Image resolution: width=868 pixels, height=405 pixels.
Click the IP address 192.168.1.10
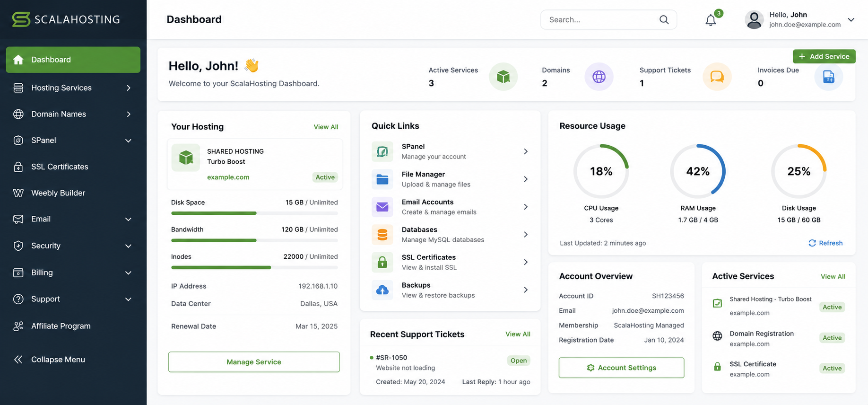[x=318, y=286]
